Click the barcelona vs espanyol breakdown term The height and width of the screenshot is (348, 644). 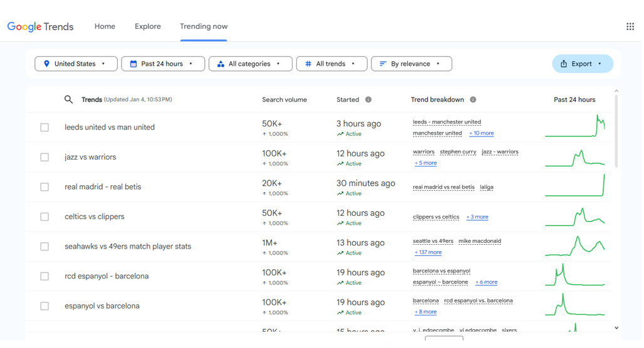click(x=442, y=271)
